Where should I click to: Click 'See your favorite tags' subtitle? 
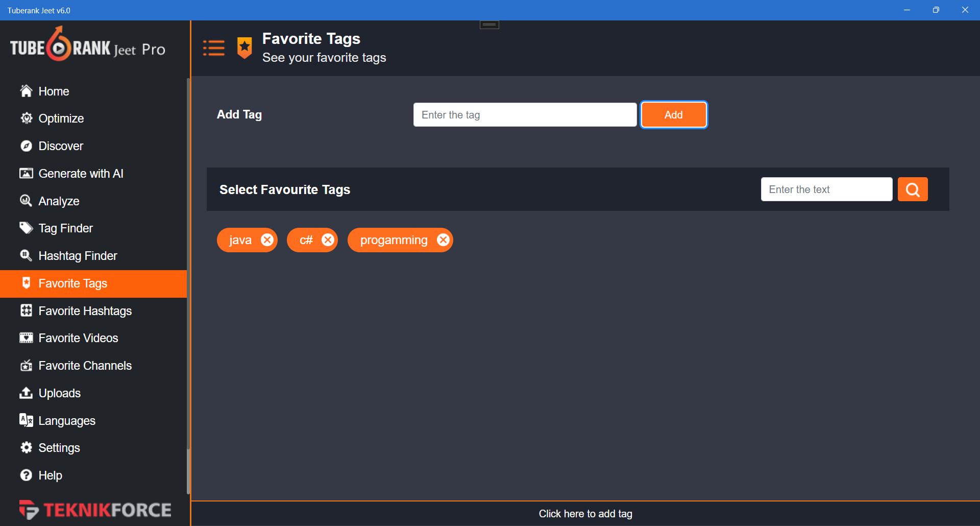(324, 58)
